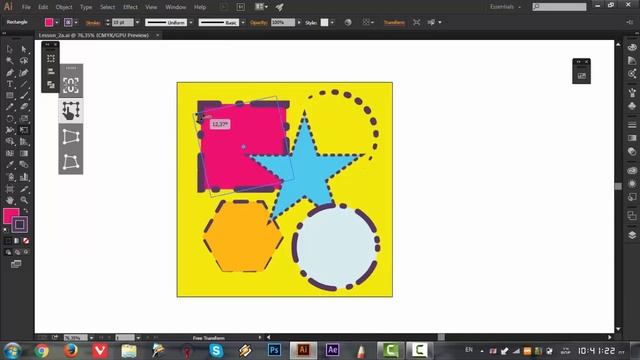Choose the Line Segment tool
Image resolution: width=640 pixels, height=360 pixels.
click(24, 84)
